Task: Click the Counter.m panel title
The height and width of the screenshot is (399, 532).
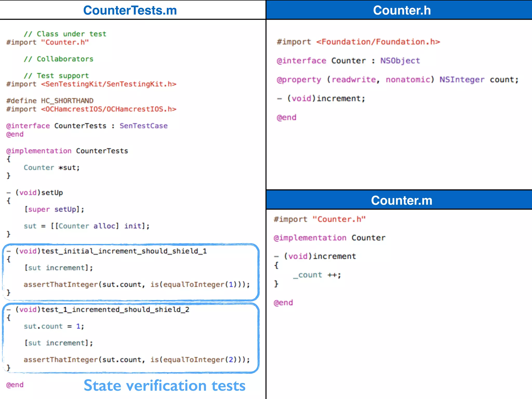Action: click(x=402, y=200)
